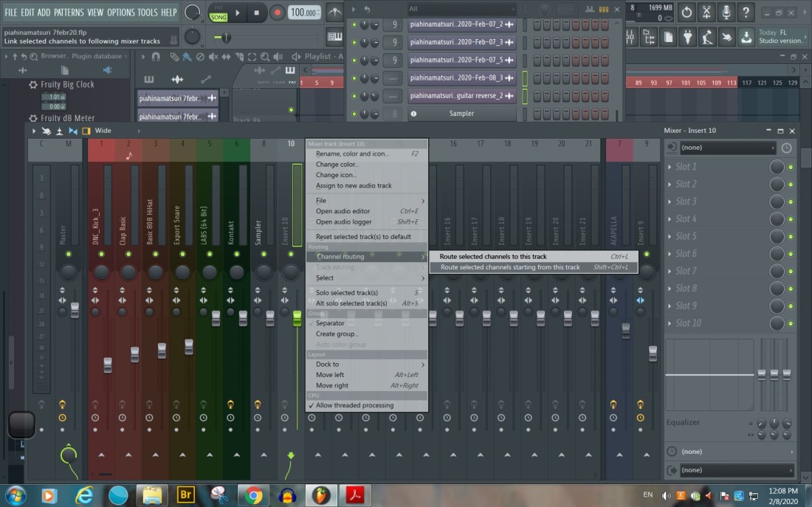Viewport: 812px width, 507px height.
Task: Click the play button in the transport
Action: point(238,13)
